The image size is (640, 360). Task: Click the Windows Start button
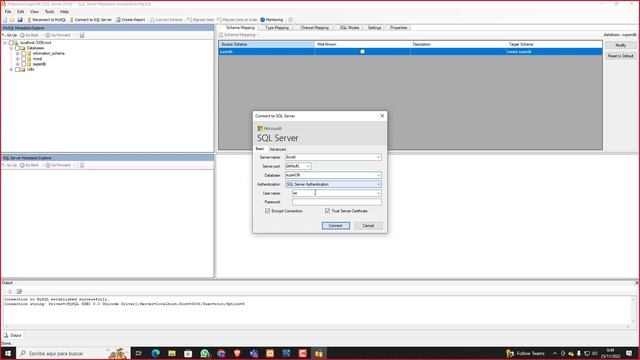[x=7, y=353]
